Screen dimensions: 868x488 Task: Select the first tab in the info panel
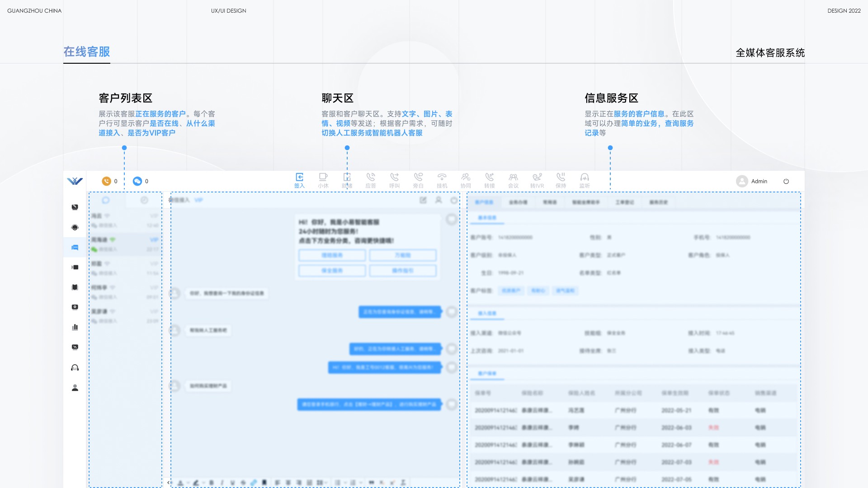point(484,202)
